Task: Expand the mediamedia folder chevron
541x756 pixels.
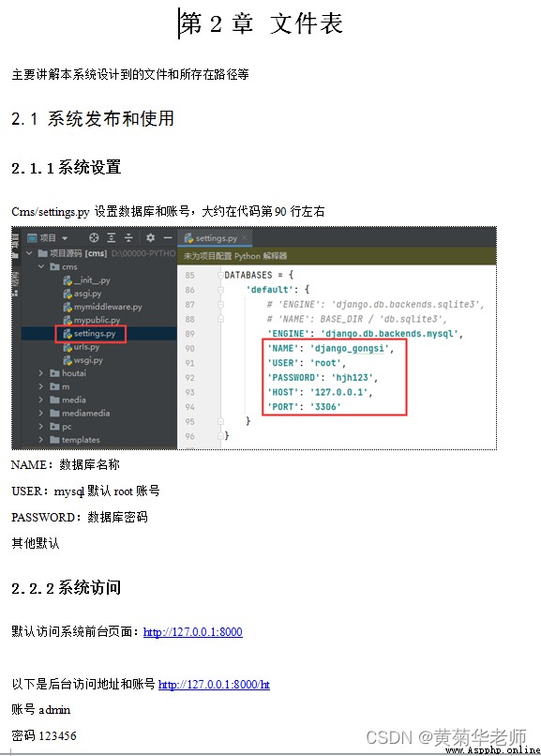Action: (x=41, y=414)
